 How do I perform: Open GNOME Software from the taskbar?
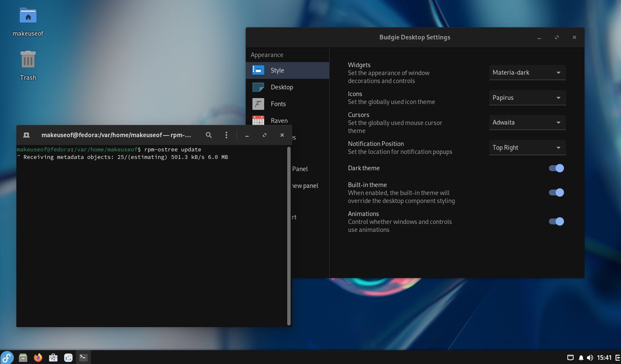[53, 357]
